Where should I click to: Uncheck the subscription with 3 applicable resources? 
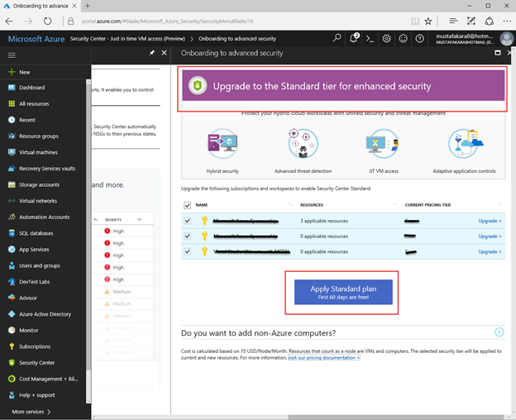187,221
